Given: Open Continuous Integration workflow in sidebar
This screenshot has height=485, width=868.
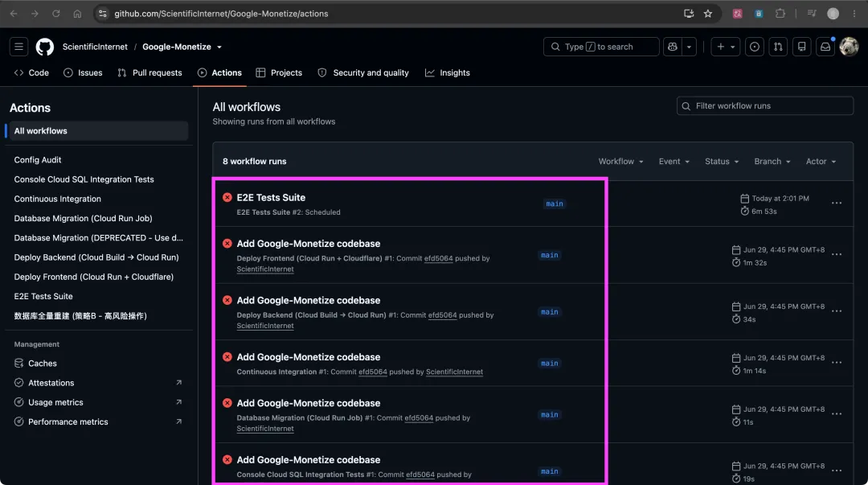Looking at the screenshot, I should [58, 199].
